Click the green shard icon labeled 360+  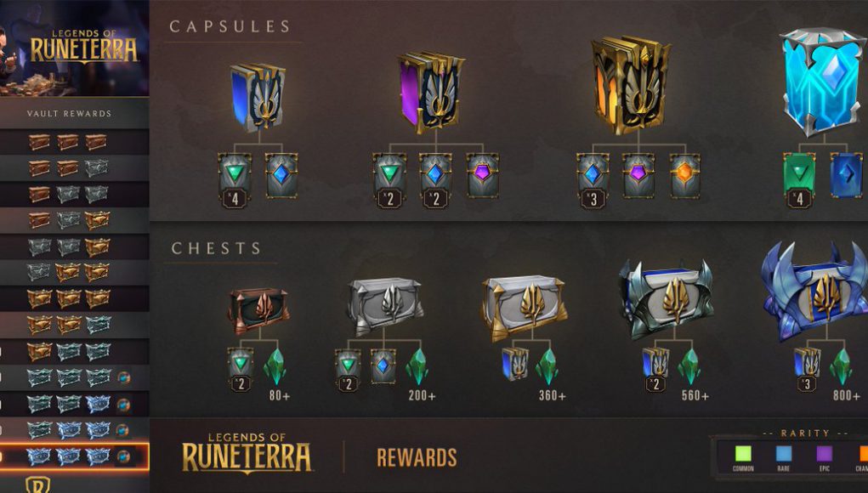click(x=547, y=366)
